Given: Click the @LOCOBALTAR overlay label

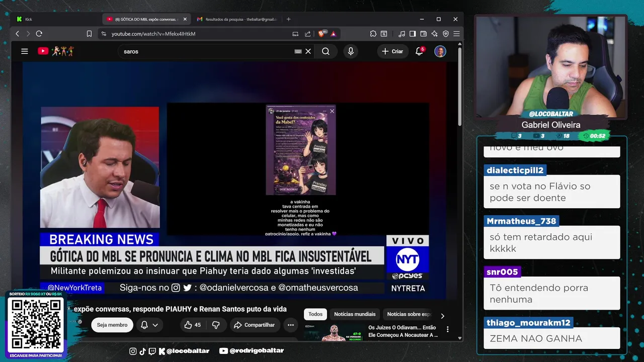Looking at the screenshot, I should (x=551, y=114).
